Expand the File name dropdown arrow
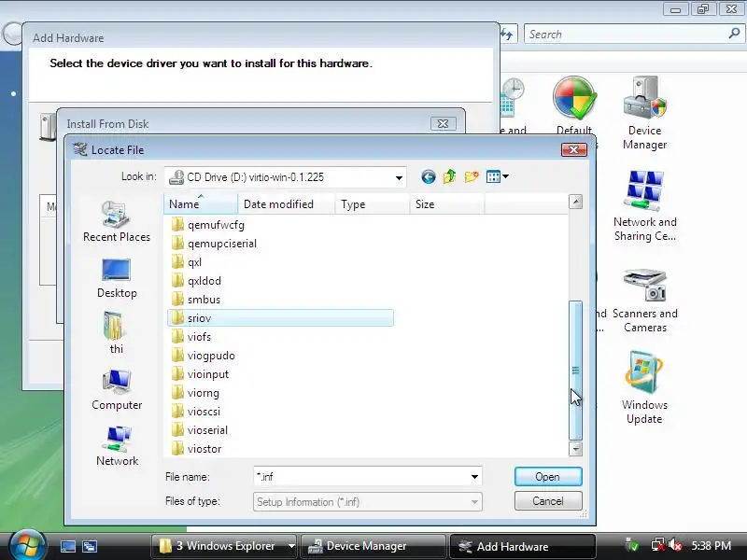This screenshot has width=747, height=560. [474, 477]
